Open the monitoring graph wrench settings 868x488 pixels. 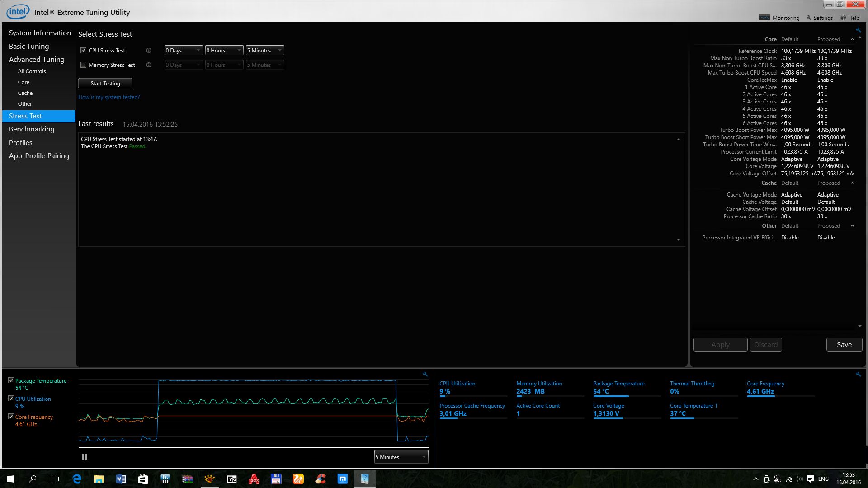point(425,374)
